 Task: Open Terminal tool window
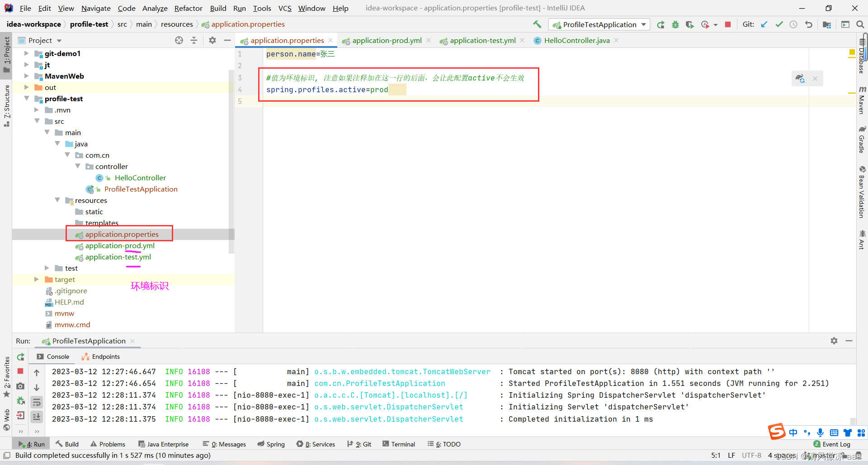(x=399, y=444)
